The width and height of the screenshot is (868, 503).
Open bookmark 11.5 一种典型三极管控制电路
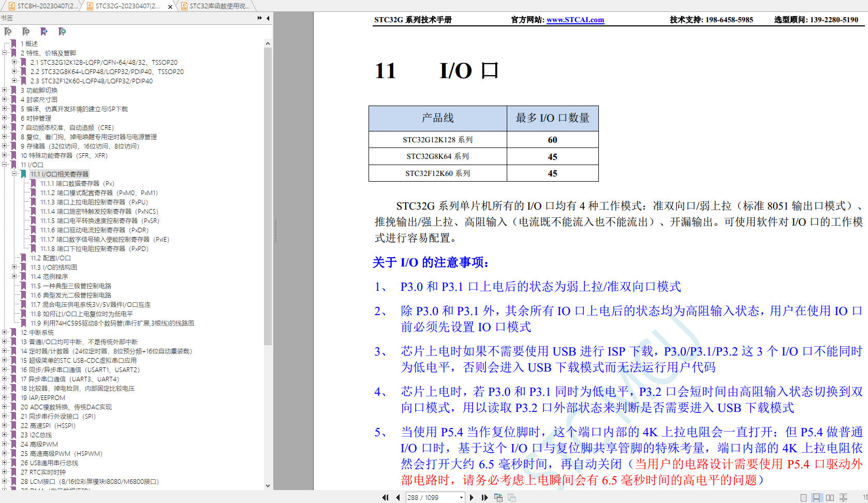[71, 286]
